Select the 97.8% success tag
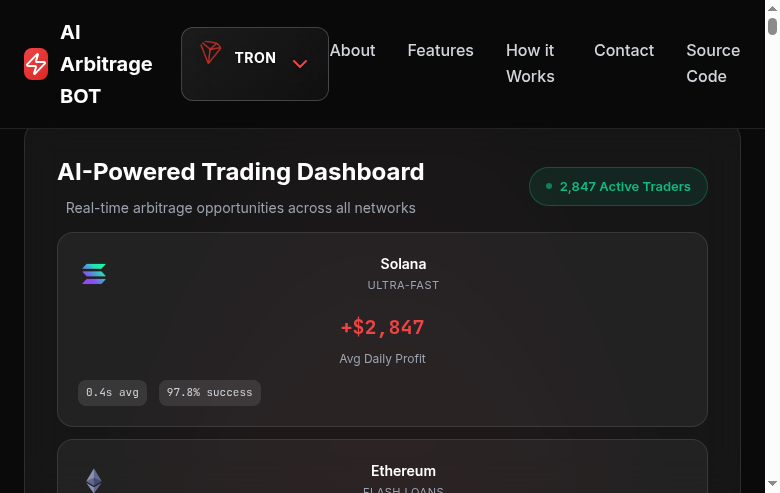Image resolution: width=780 pixels, height=493 pixels. pyautogui.click(x=209, y=393)
